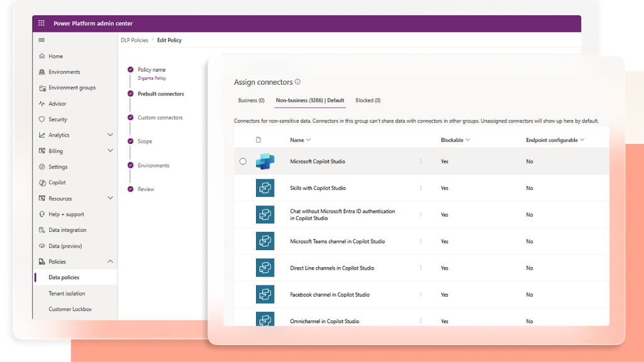
Task: Click the Environment groups icon
Action: coord(42,88)
